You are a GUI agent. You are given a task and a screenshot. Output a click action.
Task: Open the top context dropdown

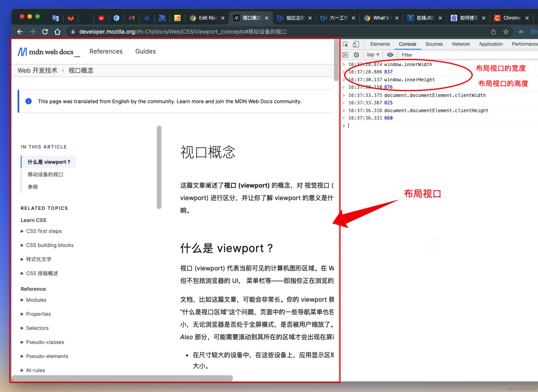[x=373, y=55]
